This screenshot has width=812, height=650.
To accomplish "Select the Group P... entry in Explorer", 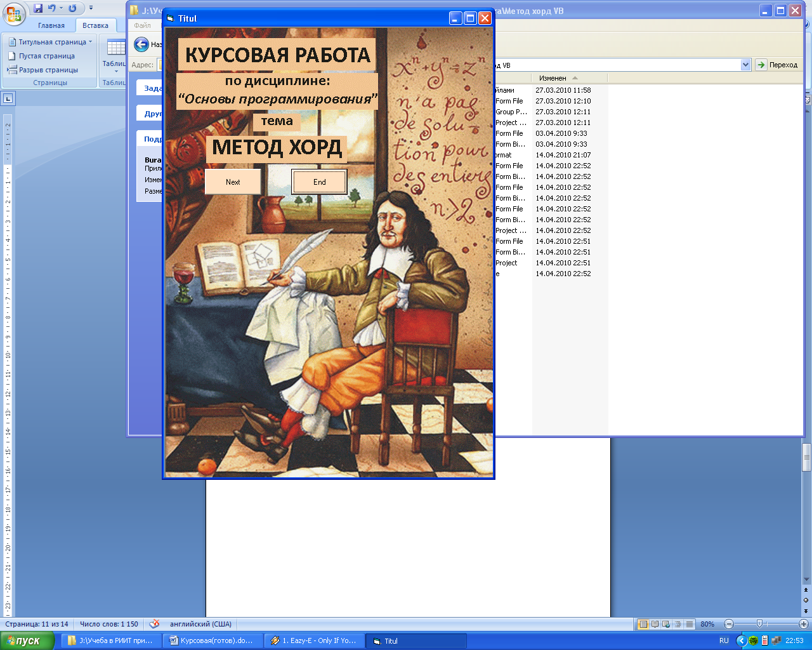I will tap(511, 112).
